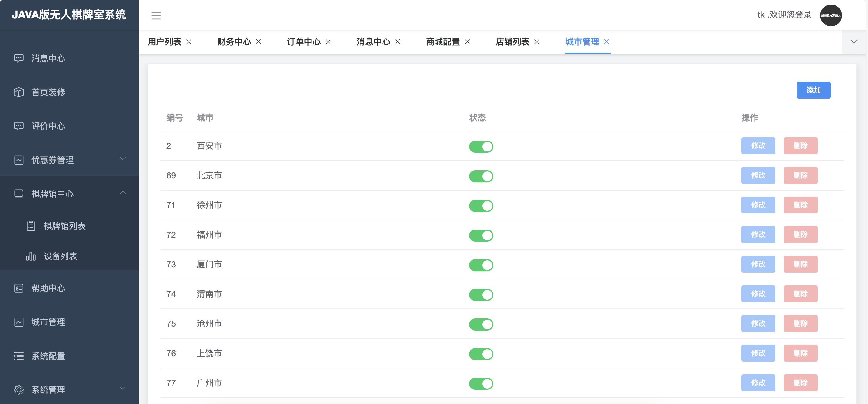
Task: Open the tabs overflow dropdown arrow
Action: click(854, 41)
